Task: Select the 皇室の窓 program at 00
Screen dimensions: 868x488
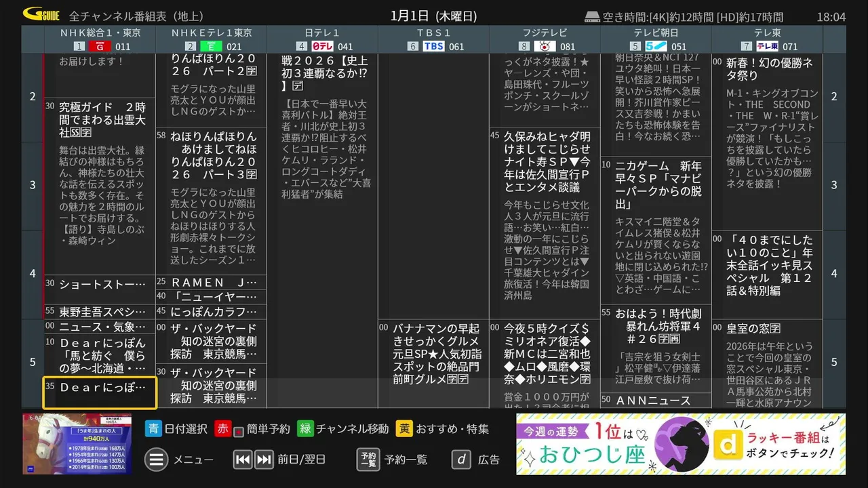Action: point(767,364)
